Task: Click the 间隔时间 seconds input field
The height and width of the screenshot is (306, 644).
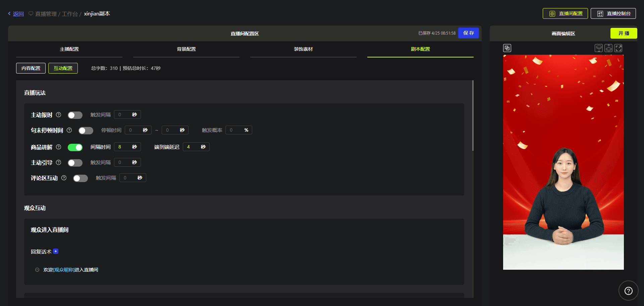Action: (x=123, y=147)
